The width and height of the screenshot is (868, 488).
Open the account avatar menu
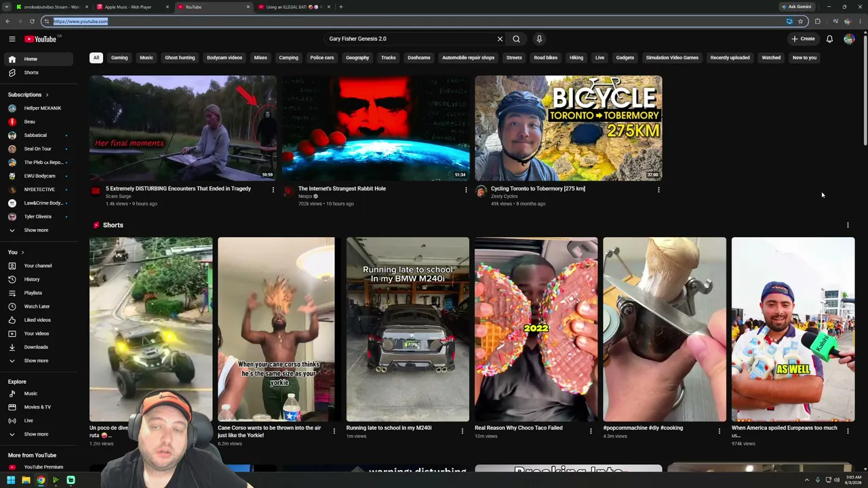849,39
